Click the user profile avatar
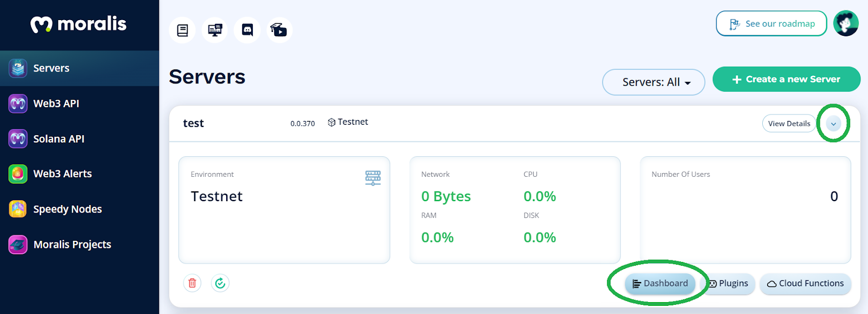 click(846, 23)
